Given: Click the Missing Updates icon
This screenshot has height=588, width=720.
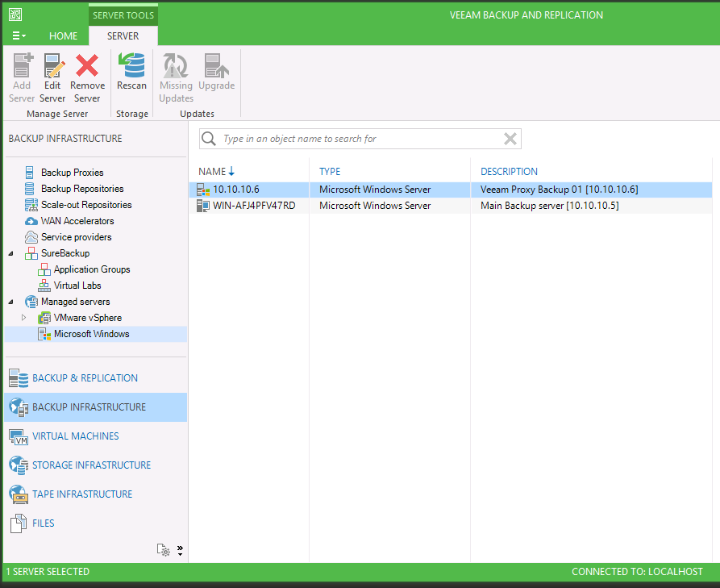Looking at the screenshot, I should [x=175, y=65].
